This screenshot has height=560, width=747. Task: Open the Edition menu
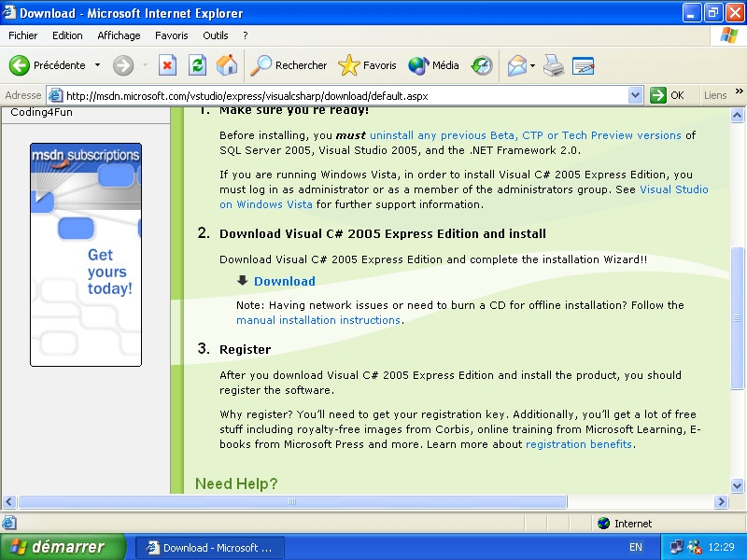pyautogui.click(x=67, y=35)
